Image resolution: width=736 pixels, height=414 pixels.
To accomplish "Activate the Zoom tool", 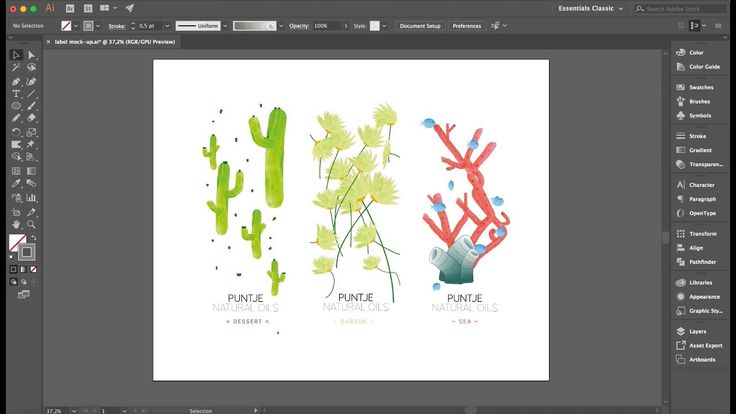I will pos(31,224).
